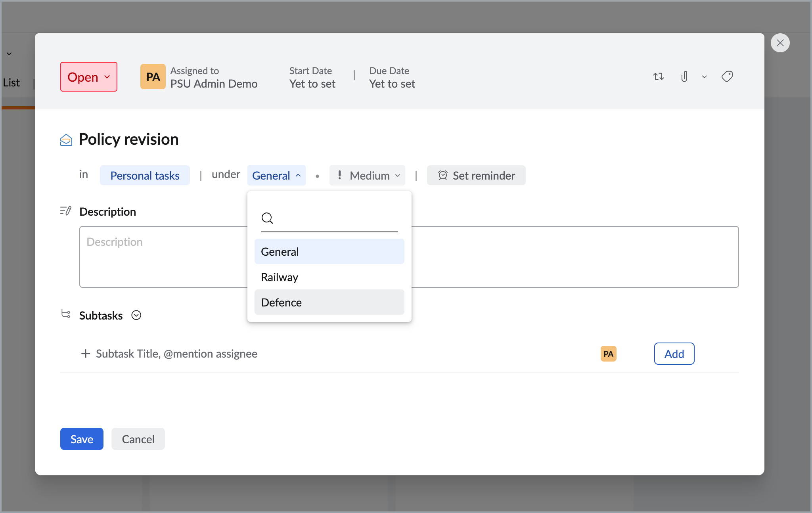Cancel the task editing
The image size is (812, 513).
[138, 439]
